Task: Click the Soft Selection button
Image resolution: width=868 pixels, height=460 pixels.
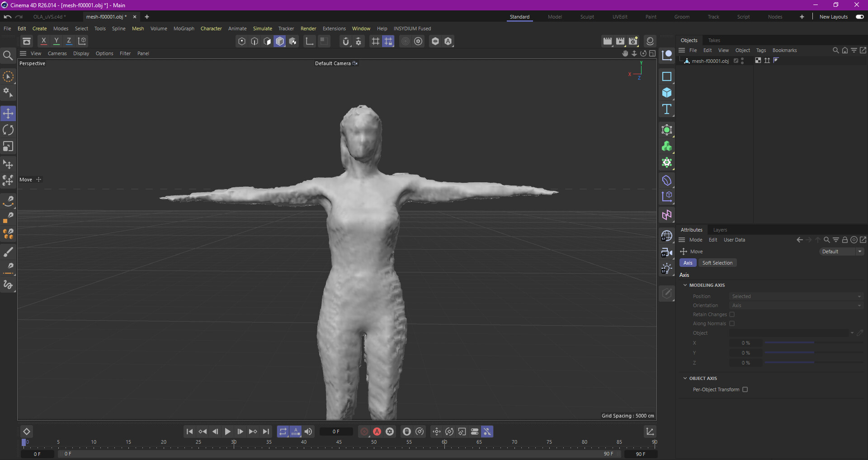Action: [x=717, y=263]
